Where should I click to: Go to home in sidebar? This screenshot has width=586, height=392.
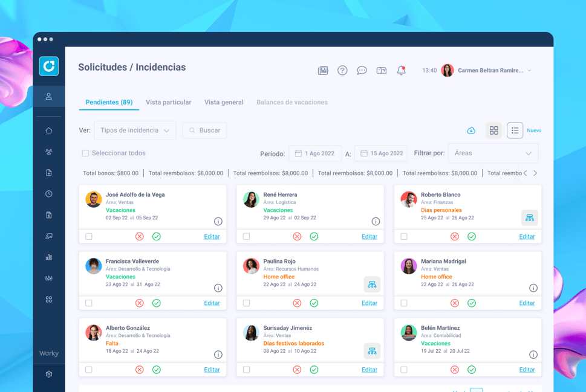49,130
